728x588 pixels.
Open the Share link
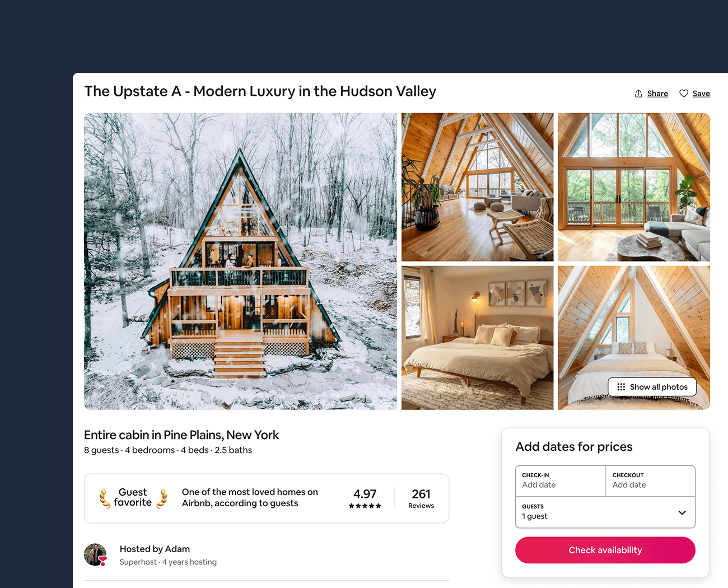click(657, 94)
